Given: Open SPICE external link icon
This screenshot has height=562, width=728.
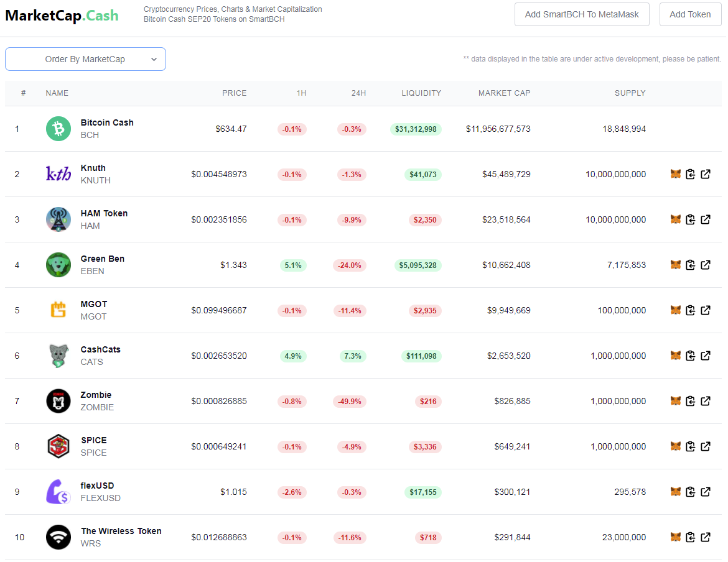Looking at the screenshot, I should tap(706, 447).
